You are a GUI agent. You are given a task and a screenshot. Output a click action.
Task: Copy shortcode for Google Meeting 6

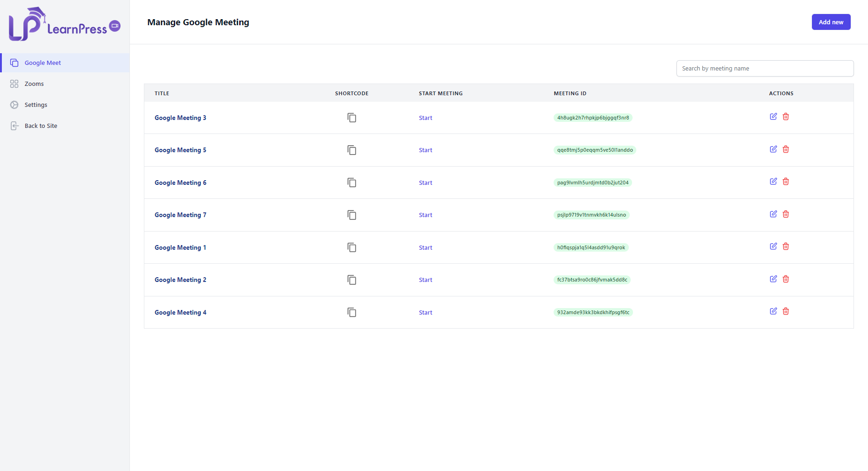pyautogui.click(x=352, y=183)
